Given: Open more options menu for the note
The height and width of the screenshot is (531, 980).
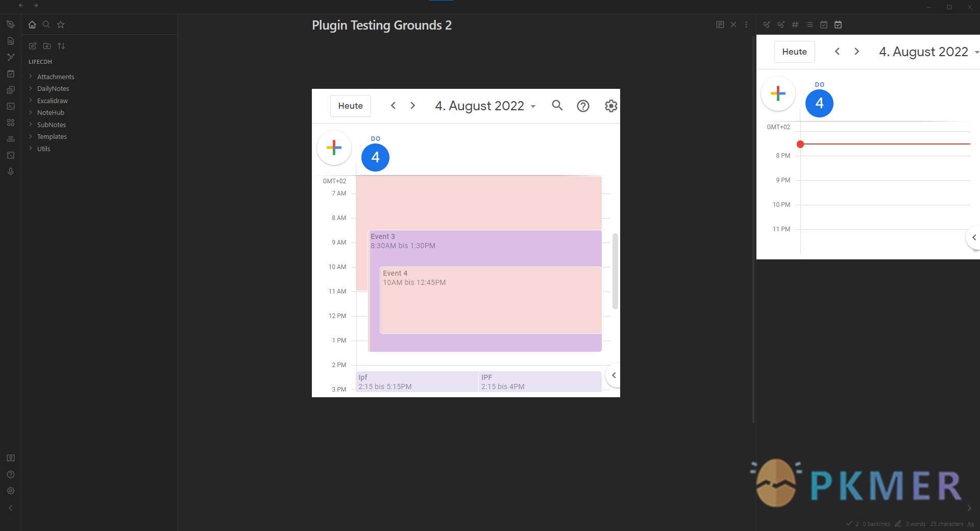Looking at the screenshot, I should [746, 25].
